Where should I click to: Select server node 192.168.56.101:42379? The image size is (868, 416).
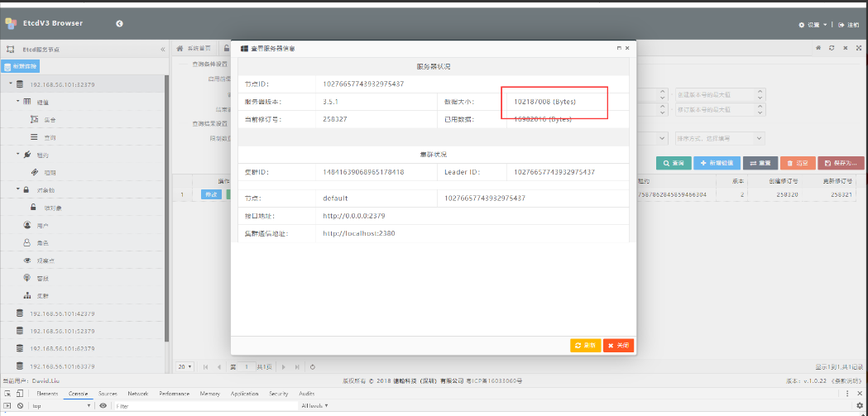[62, 313]
